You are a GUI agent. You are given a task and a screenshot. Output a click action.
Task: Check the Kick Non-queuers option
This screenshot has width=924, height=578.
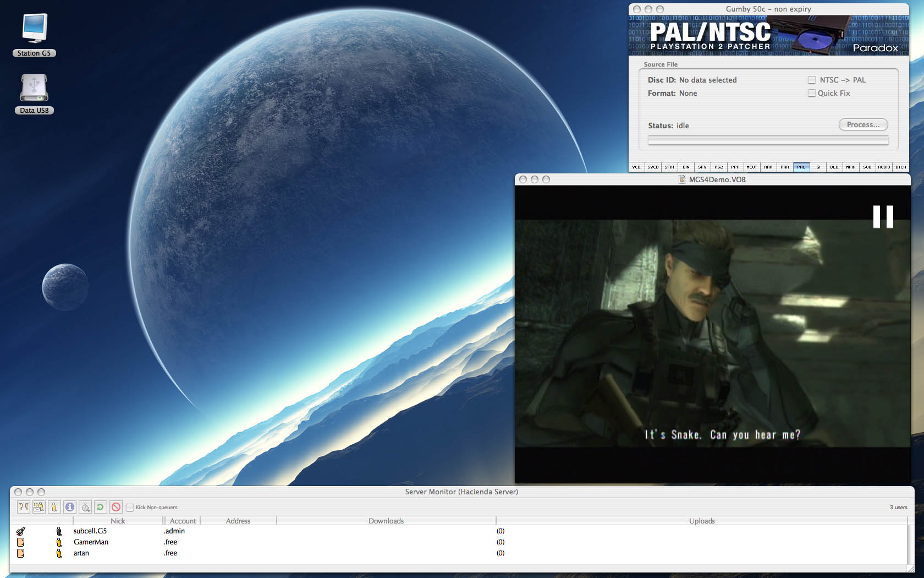click(x=130, y=508)
